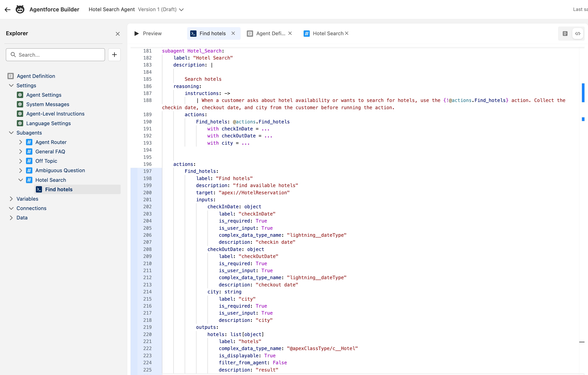Image resolution: width=588 pixels, height=375 pixels.
Task: Click line number 197 in gutter
Action: tap(147, 171)
